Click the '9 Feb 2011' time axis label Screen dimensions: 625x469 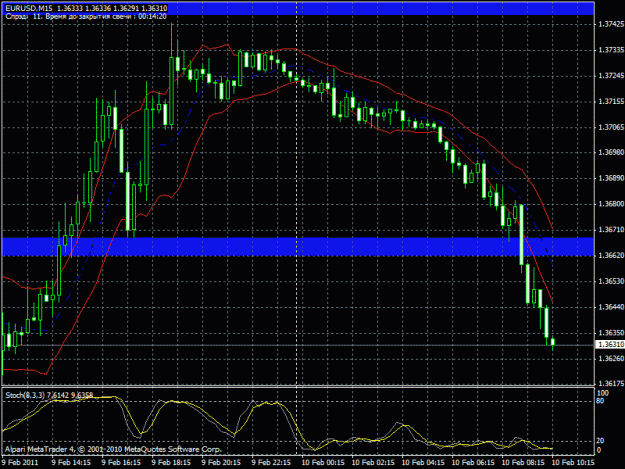(20, 462)
